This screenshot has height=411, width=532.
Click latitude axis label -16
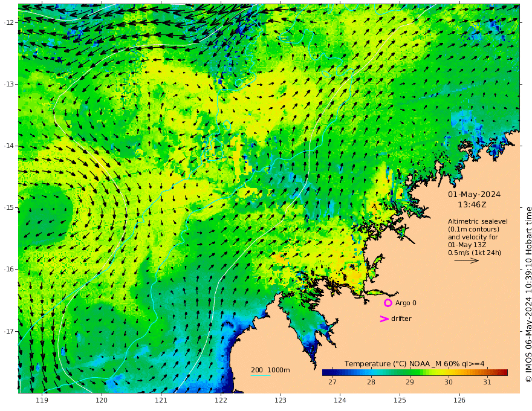tap(9, 269)
